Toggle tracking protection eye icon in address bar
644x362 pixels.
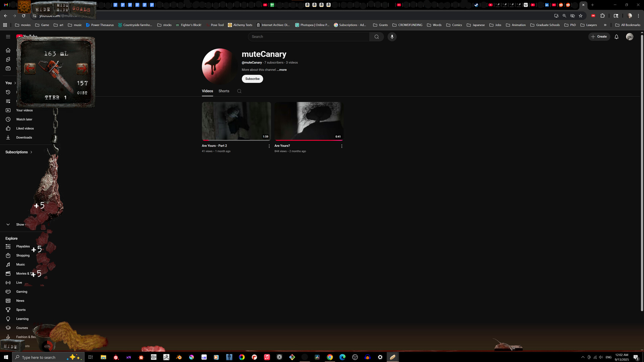572,16
